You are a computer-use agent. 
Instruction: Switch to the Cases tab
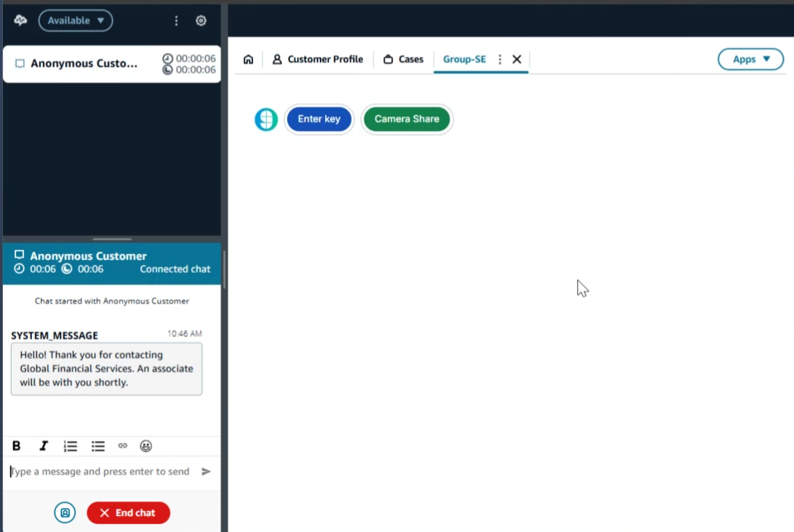point(403,59)
